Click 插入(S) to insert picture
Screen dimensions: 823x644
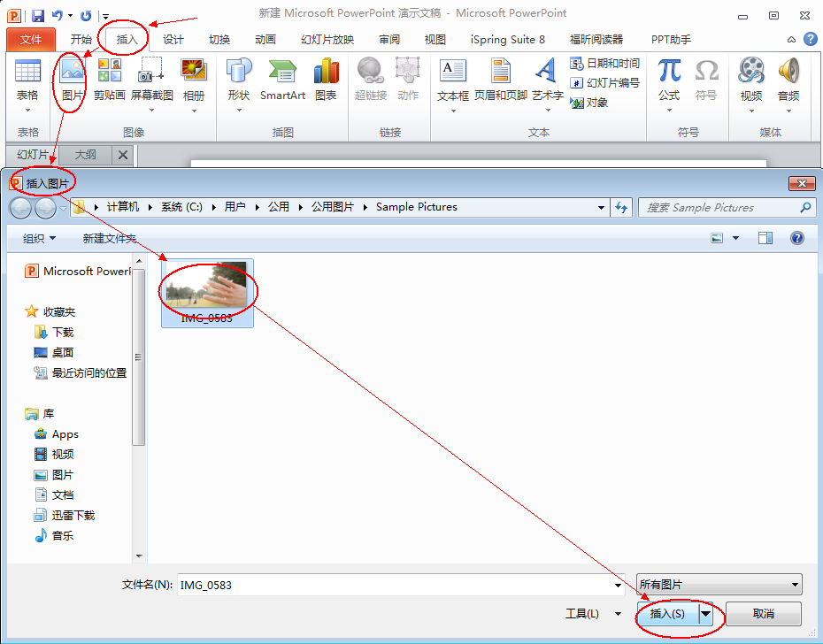coord(667,614)
